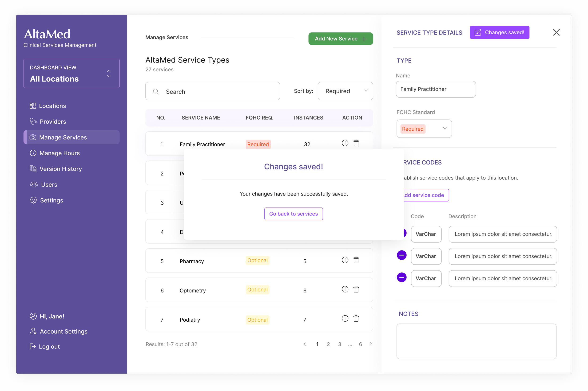Expand the FQHC Standard dropdown
588x391 pixels.
(424, 129)
